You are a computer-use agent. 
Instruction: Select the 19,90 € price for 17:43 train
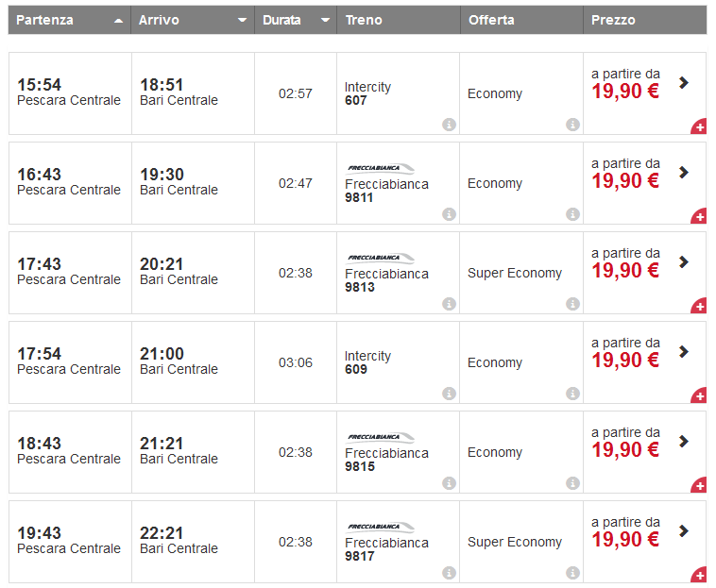pos(625,271)
